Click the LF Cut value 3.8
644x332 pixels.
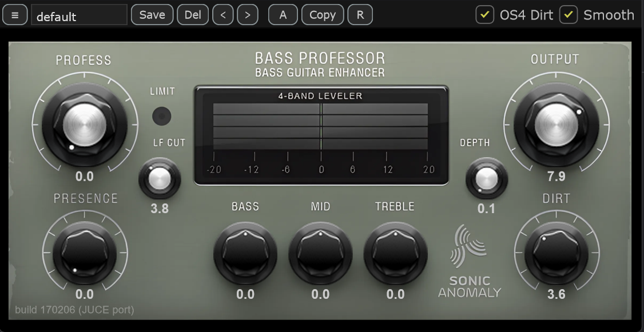[x=160, y=209]
